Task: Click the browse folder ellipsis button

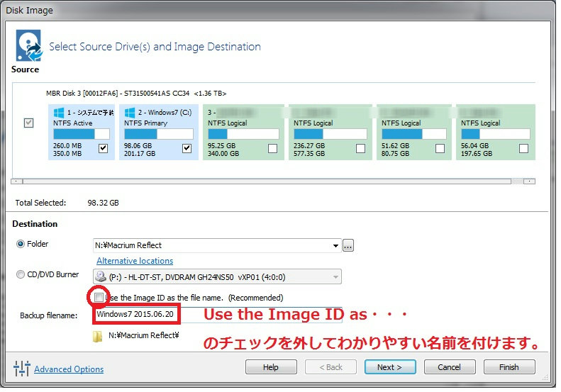Action: pos(348,246)
